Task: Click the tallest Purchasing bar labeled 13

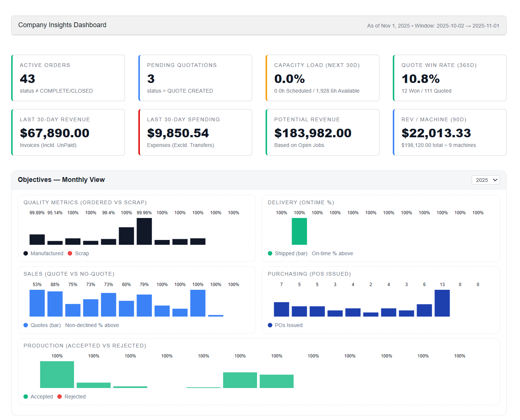Action: pyautogui.click(x=442, y=303)
